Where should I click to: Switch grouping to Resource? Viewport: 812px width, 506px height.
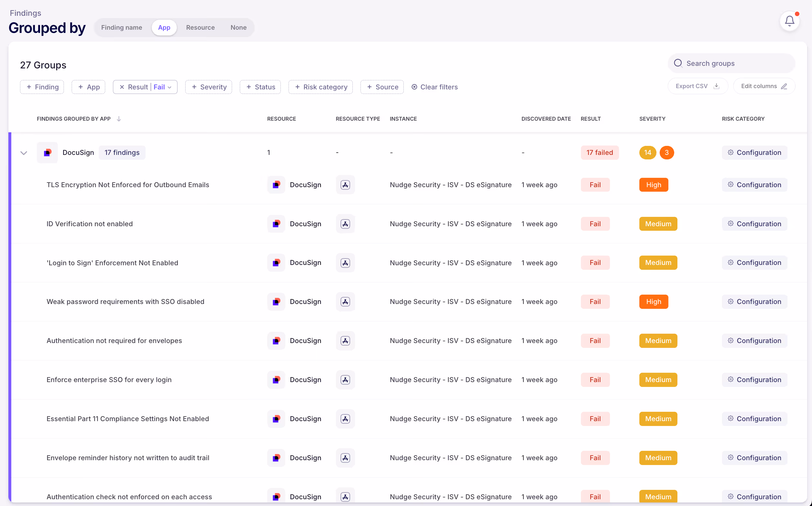(200, 27)
